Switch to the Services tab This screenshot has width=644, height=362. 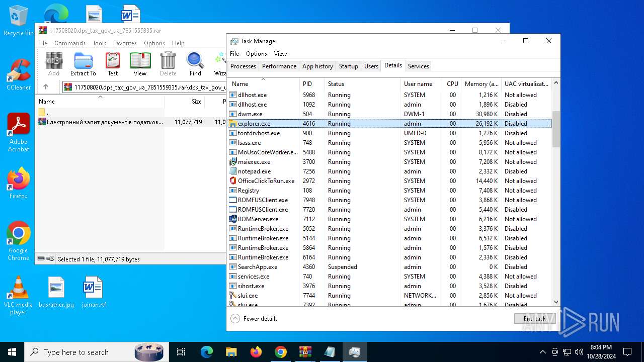[x=419, y=66]
